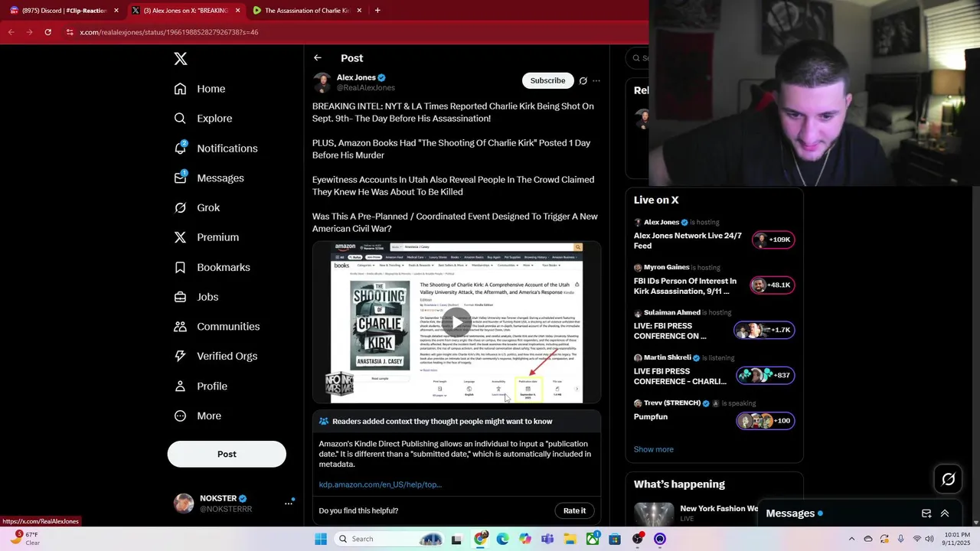Viewport: 980px width, 551px height.
Task: Click the browser forward arrow
Action: pos(29,32)
